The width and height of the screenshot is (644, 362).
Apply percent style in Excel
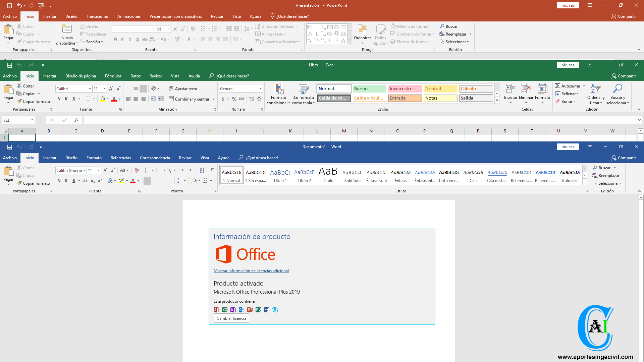click(x=234, y=99)
